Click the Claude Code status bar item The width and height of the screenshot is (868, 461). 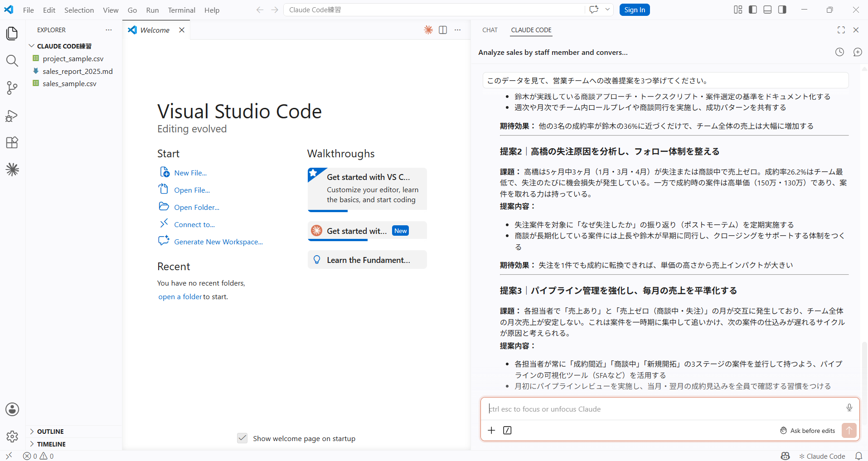[822, 456]
